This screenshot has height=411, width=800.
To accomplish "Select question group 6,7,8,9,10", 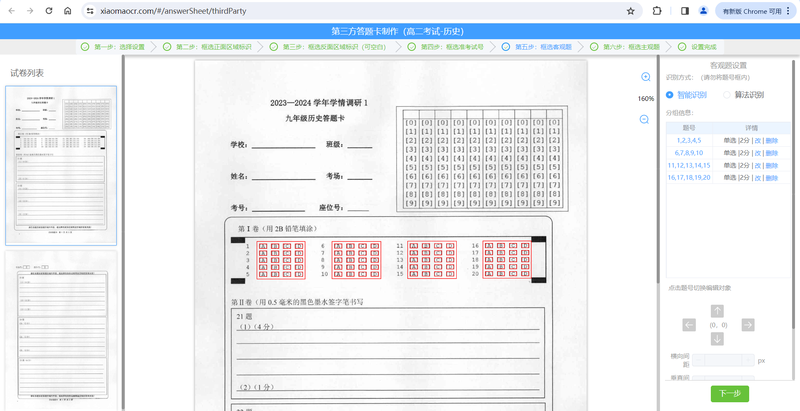I will point(689,153).
